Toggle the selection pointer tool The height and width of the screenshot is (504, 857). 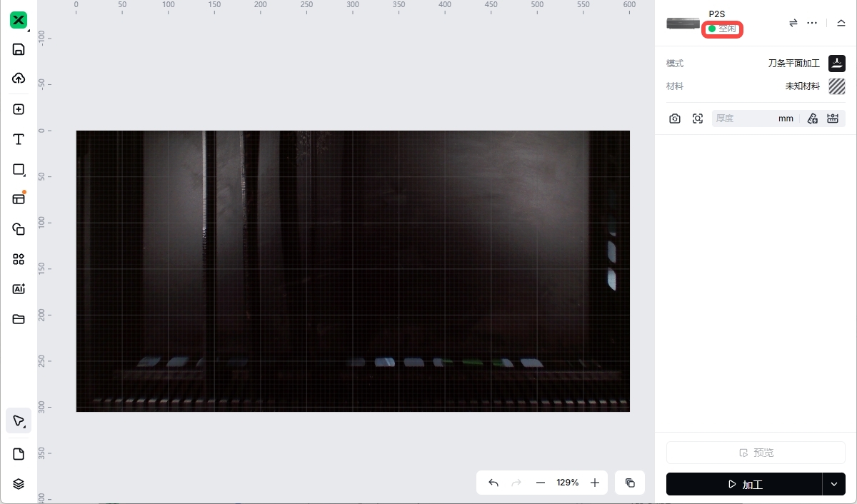click(19, 420)
